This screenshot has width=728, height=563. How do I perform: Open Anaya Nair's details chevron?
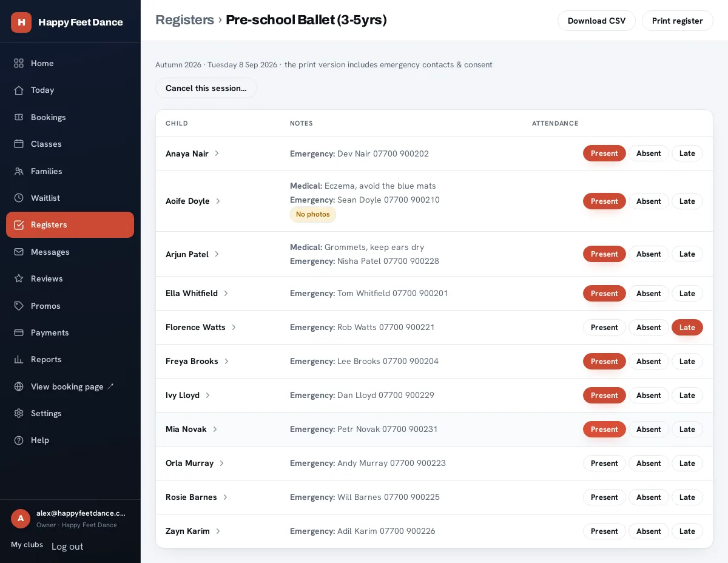coord(217,153)
